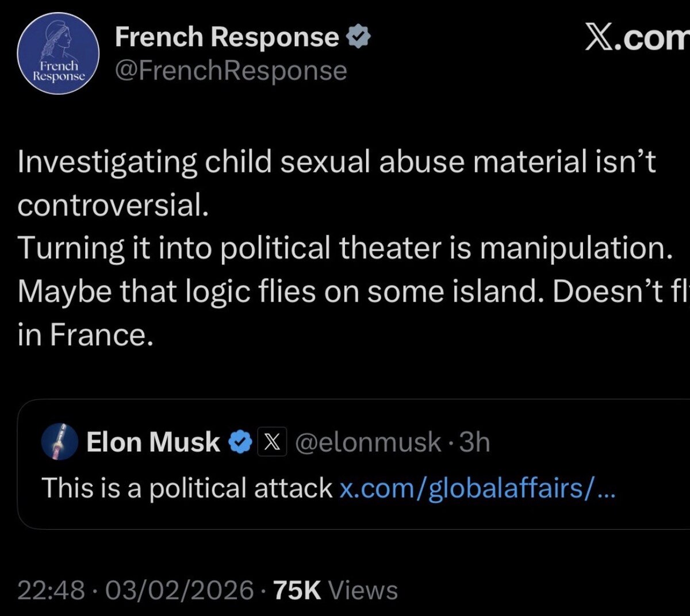Open French Response profile avatar
This screenshot has width=690, height=616.
[58, 53]
